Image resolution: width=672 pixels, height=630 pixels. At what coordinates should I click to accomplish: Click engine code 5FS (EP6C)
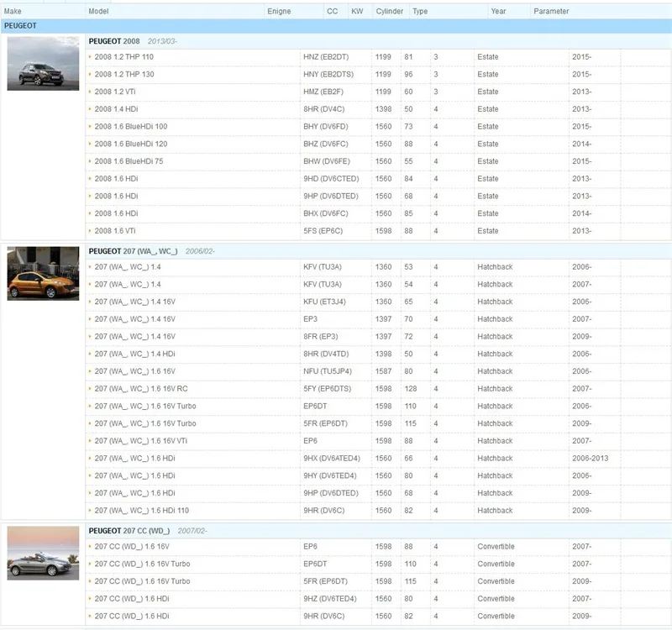pos(323,230)
